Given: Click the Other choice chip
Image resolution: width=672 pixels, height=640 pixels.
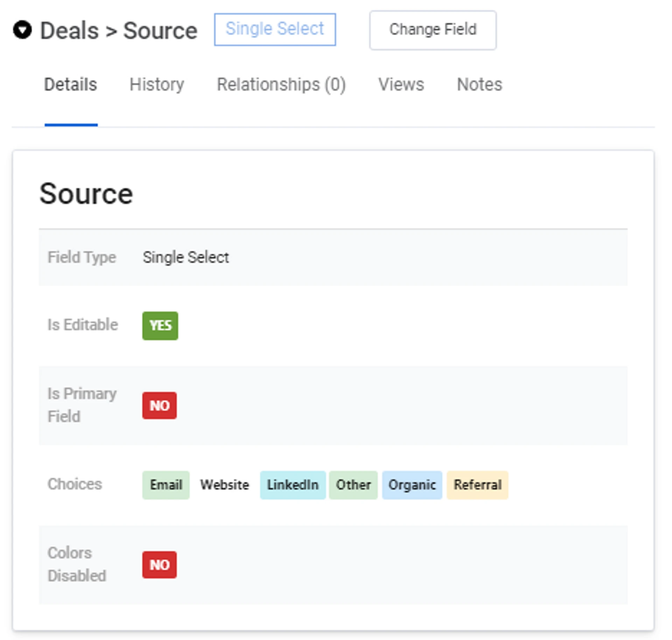Looking at the screenshot, I should (x=353, y=485).
